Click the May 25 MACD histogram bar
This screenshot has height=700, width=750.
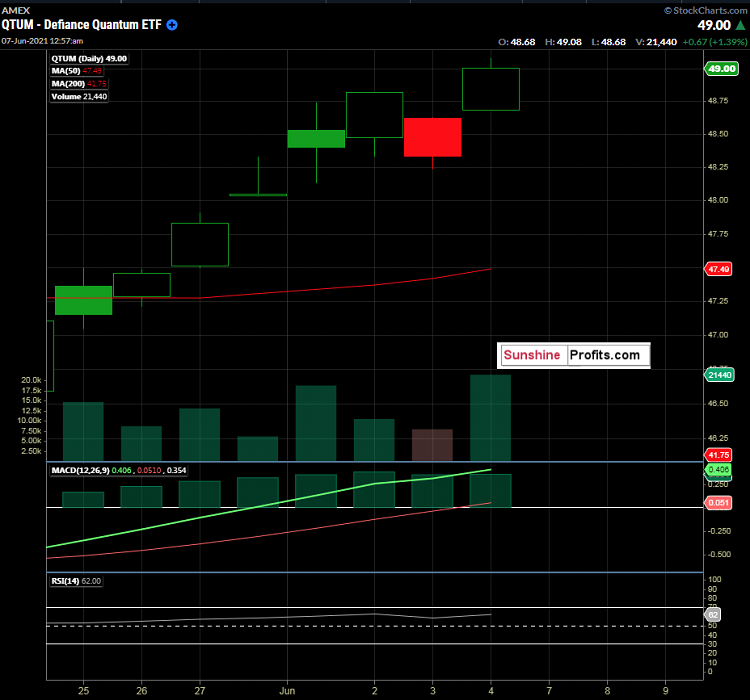click(x=83, y=500)
